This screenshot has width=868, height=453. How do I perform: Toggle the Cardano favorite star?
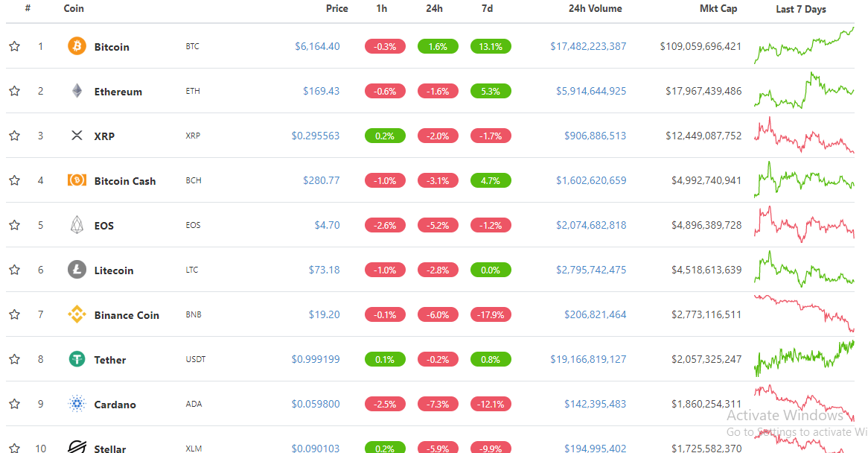[x=15, y=404]
